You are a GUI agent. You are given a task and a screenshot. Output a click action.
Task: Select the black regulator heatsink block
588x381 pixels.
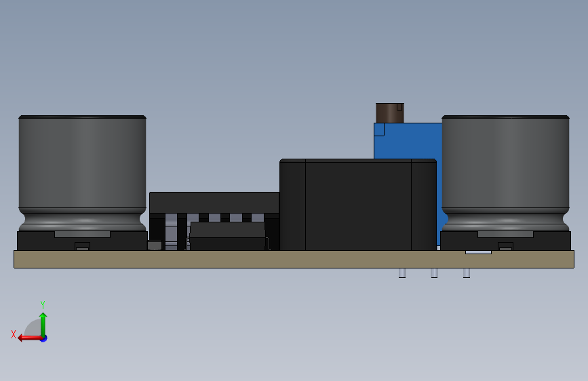coord(214,203)
